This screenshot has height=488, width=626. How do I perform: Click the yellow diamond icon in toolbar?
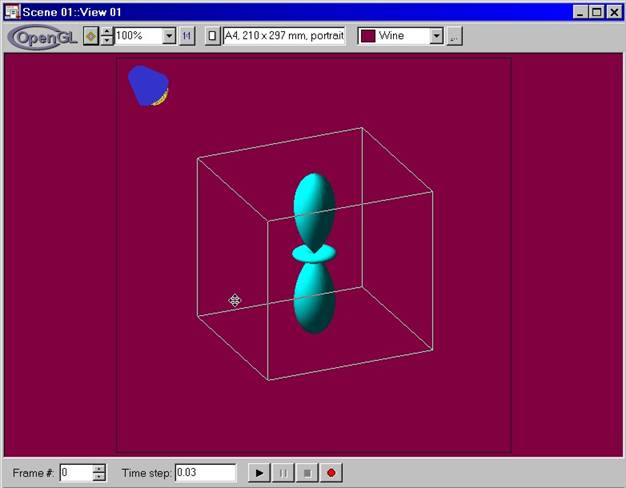tap(90, 36)
